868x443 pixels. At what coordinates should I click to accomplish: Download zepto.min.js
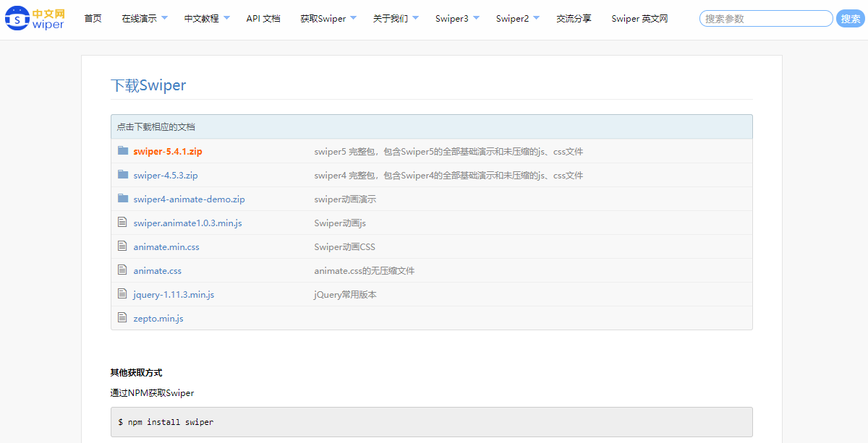[x=158, y=319]
